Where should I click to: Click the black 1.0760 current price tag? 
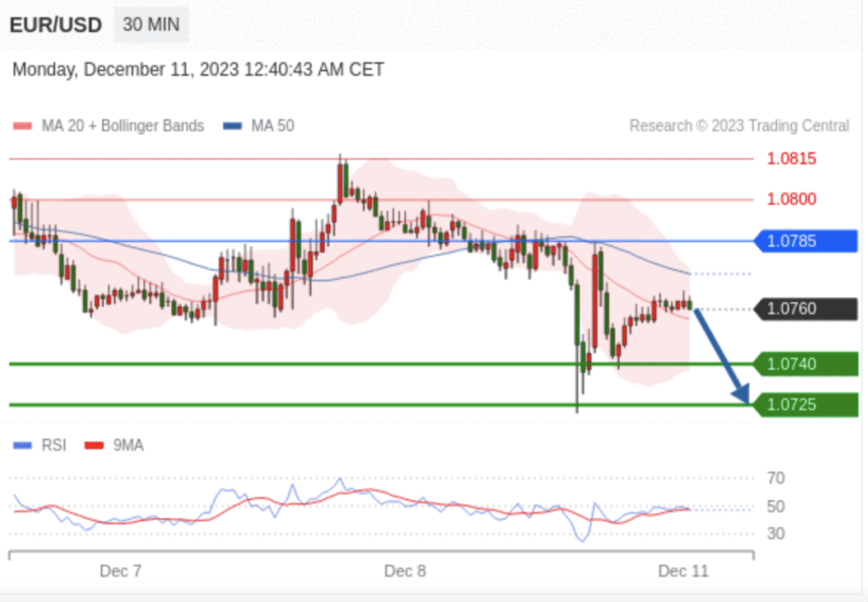pyautogui.click(x=806, y=309)
